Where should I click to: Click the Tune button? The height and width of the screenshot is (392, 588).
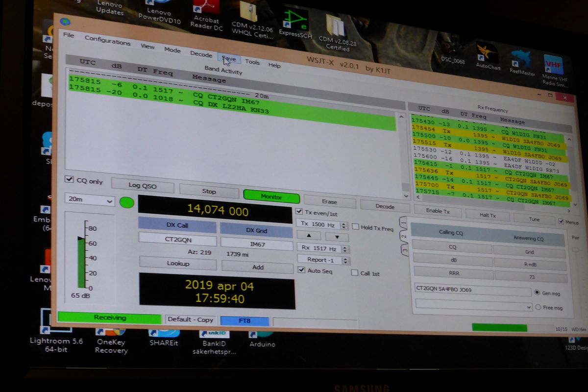[x=535, y=219]
